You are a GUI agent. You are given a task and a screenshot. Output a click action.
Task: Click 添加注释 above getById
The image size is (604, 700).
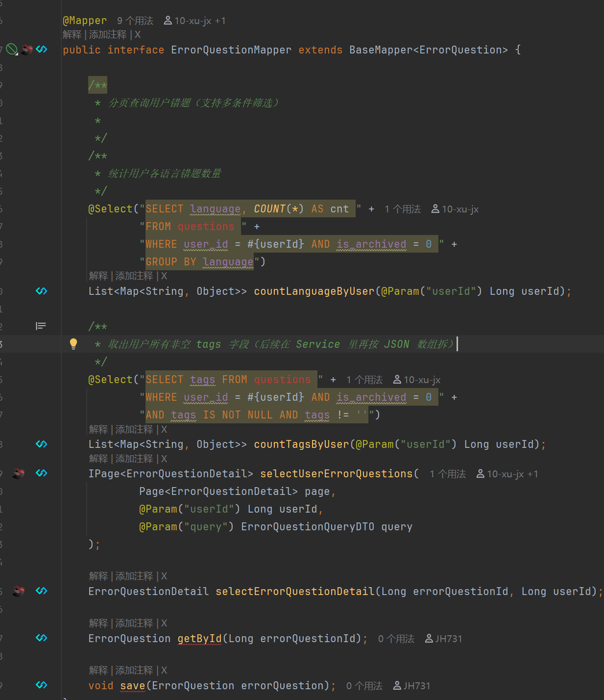coord(134,623)
